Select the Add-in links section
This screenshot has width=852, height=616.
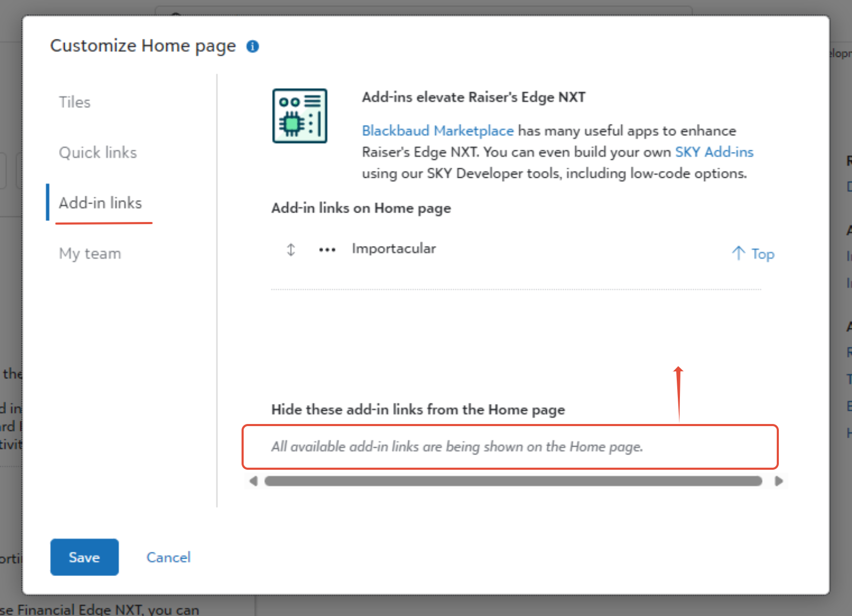(100, 203)
